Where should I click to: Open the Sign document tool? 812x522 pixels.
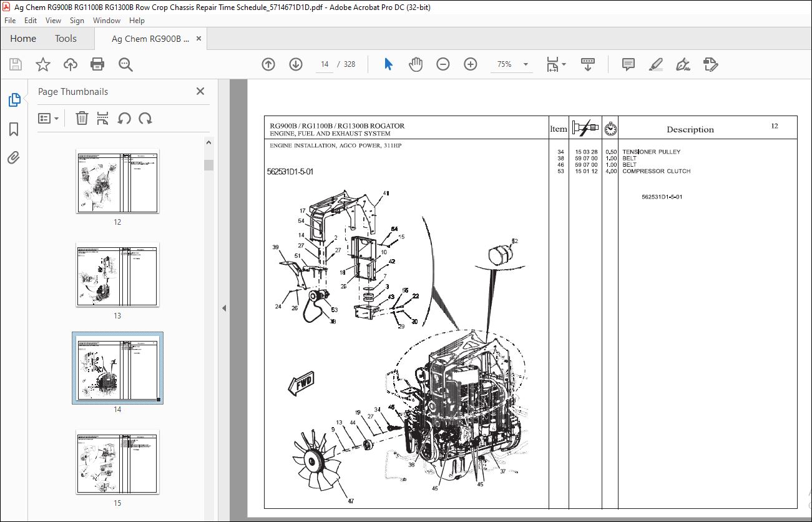tap(683, 64)
